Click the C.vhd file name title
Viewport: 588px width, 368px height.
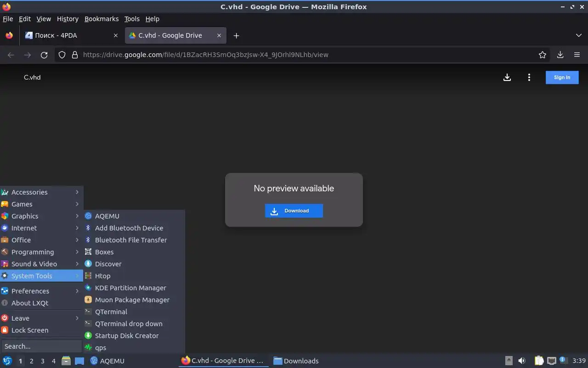pyautogui.click(x=32, y=77)
